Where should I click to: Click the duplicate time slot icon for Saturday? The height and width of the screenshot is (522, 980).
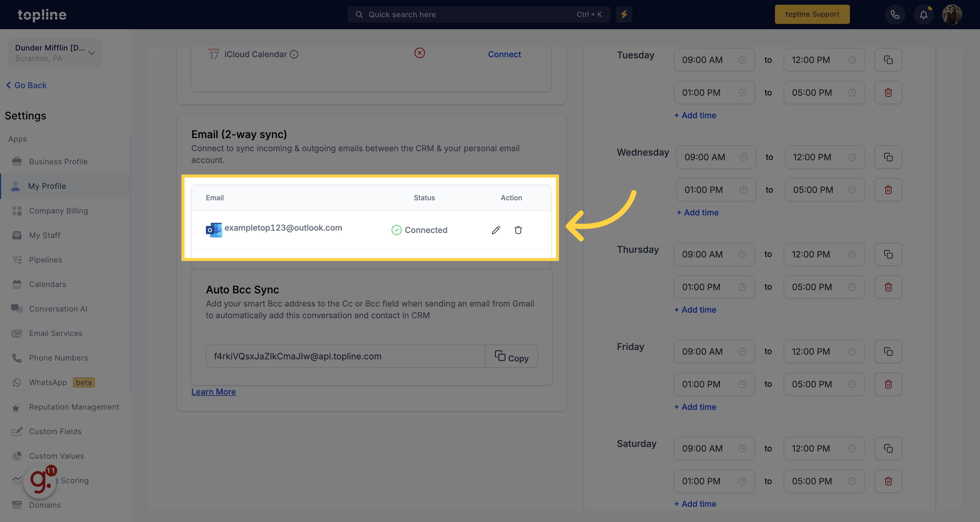[x=888, y=448]
